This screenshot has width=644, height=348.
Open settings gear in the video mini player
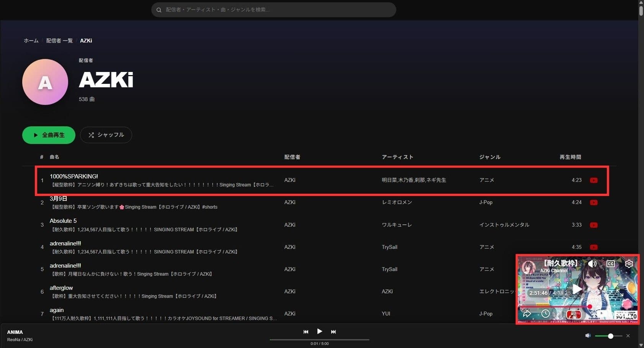click(629, 264)
